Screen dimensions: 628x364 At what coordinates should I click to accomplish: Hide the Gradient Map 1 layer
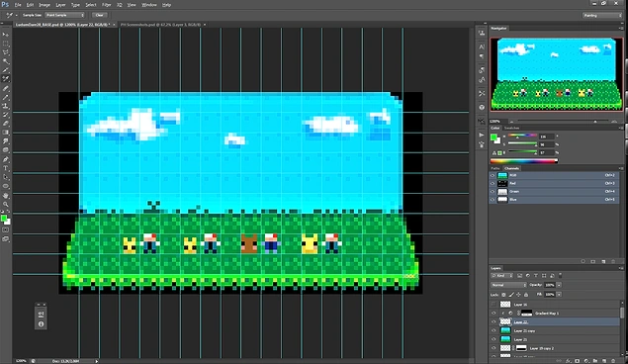click(493, 314)
